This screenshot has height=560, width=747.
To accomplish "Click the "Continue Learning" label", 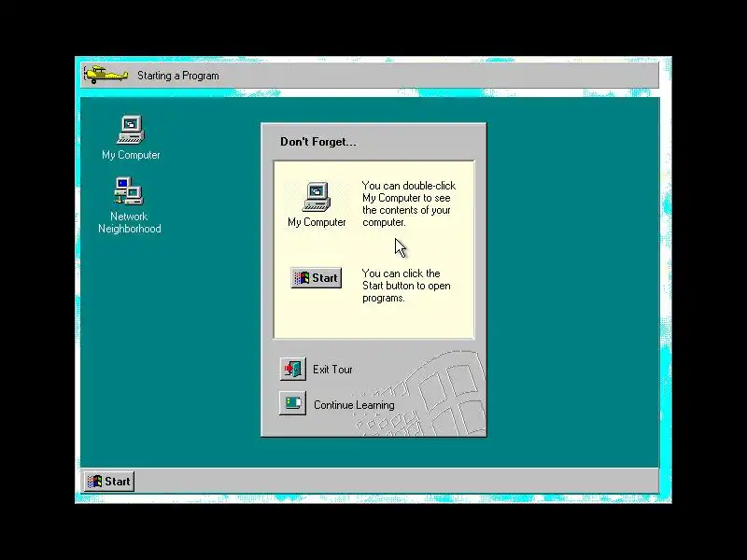I will (354, 405).
